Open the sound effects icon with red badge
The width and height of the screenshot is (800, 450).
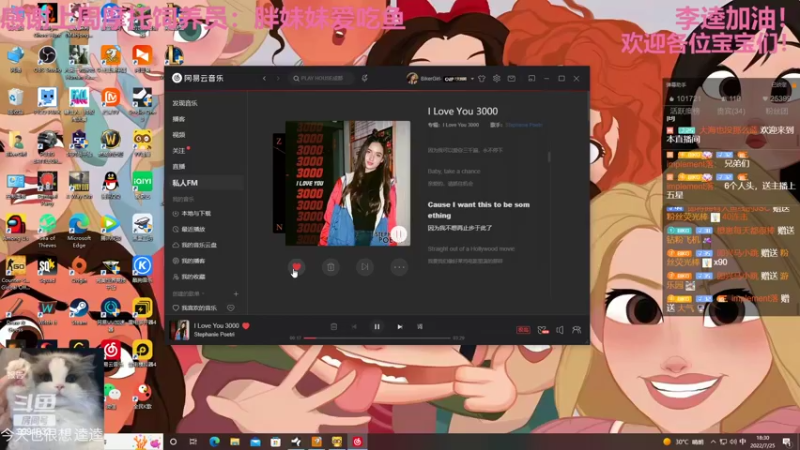(x=543, y=330)
